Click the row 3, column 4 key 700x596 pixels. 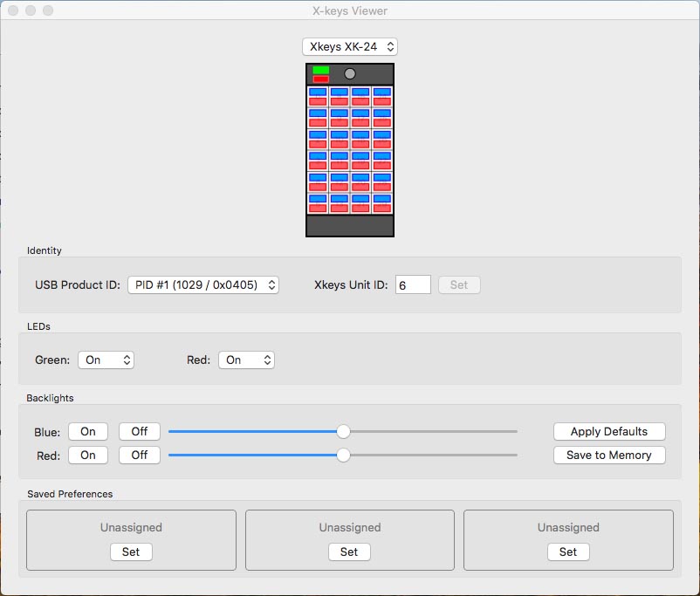382,140
